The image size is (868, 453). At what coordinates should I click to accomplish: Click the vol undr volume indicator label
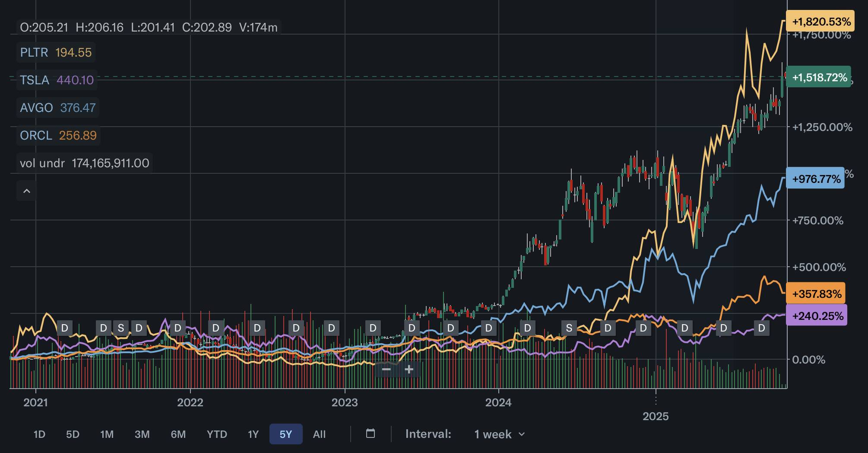point(84,163)
